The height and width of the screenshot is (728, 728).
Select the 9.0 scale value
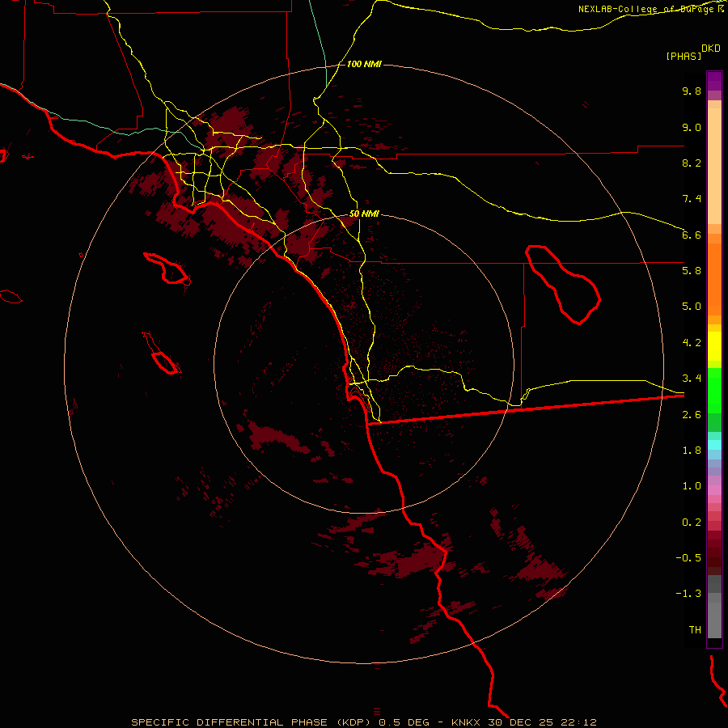tap(692, 127)
